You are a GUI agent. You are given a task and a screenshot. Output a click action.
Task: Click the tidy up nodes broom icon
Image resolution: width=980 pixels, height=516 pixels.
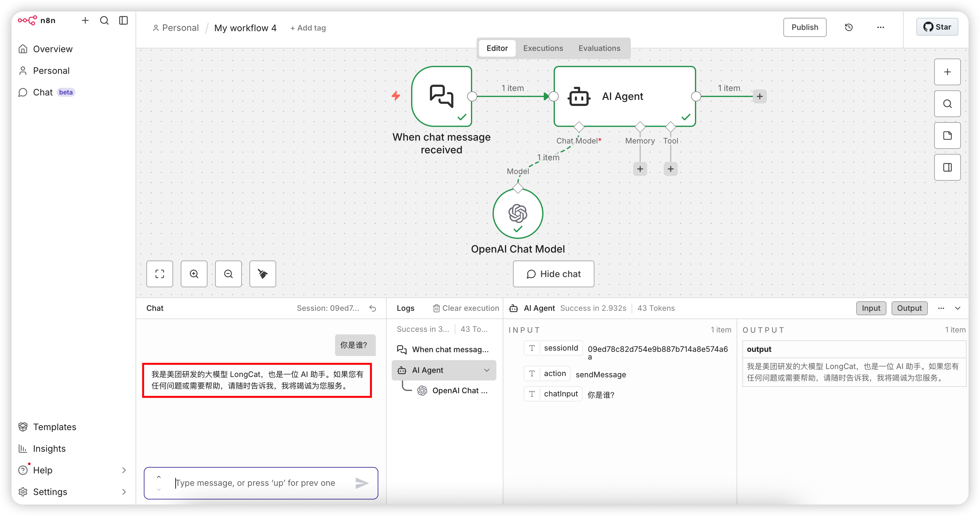[262, 274]
